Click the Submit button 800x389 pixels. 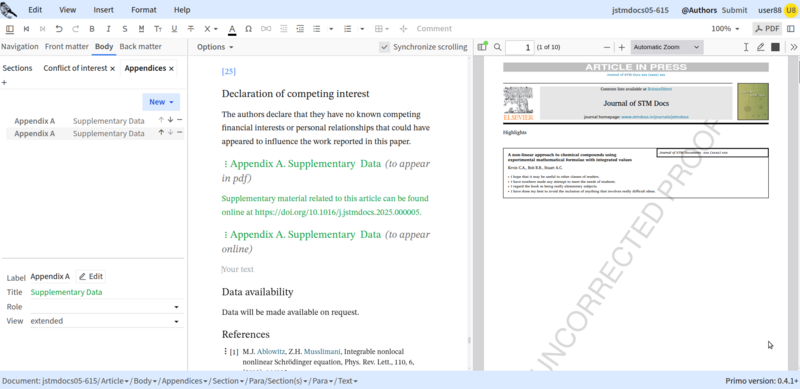(734, 10)
